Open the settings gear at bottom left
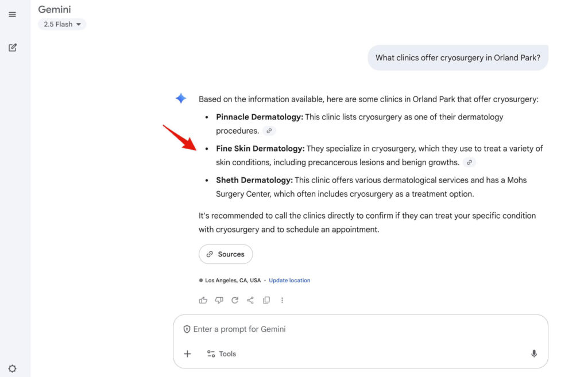Screen dimensions: 588x377 point(12,368)
